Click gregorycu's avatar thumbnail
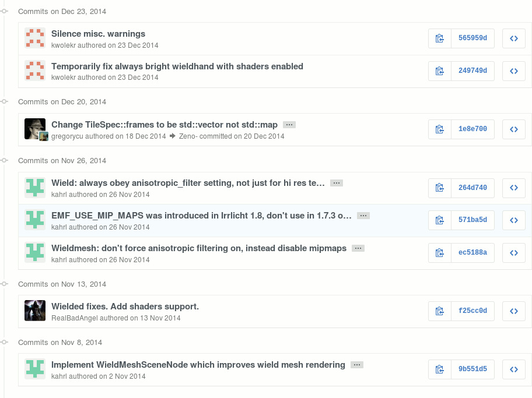Viewport: 532px width, 398px height. pyautogui.click(x=34, y=128)
